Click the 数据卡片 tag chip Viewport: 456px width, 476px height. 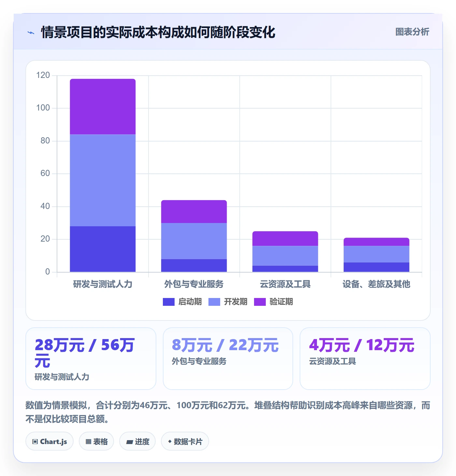coord(185,441)
